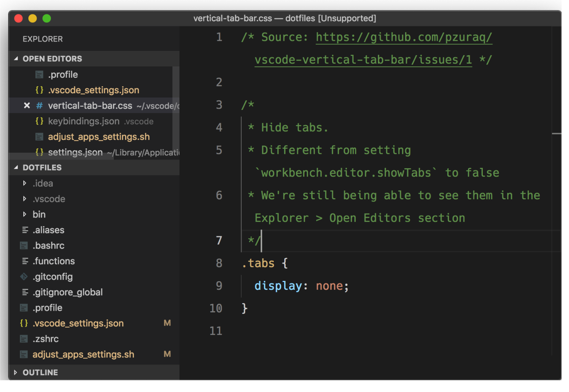Expand the Outline section
The width and height of the screenshot is (569, 392).
click(x=94, y=372)
